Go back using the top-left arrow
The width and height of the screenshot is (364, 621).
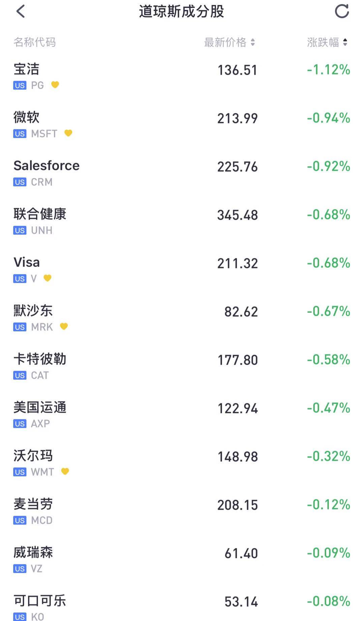tap(21, 11)
